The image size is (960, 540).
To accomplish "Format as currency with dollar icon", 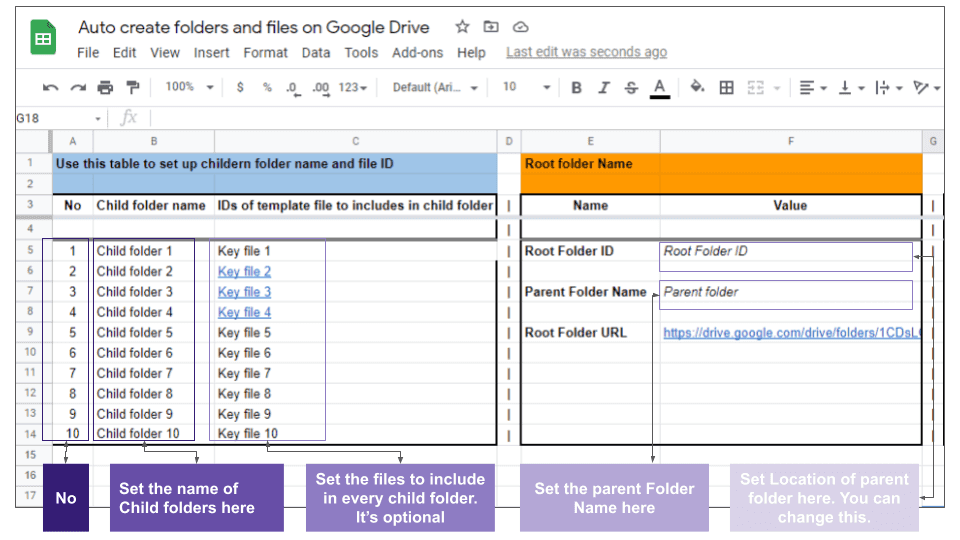I will [x=240, y=88].
